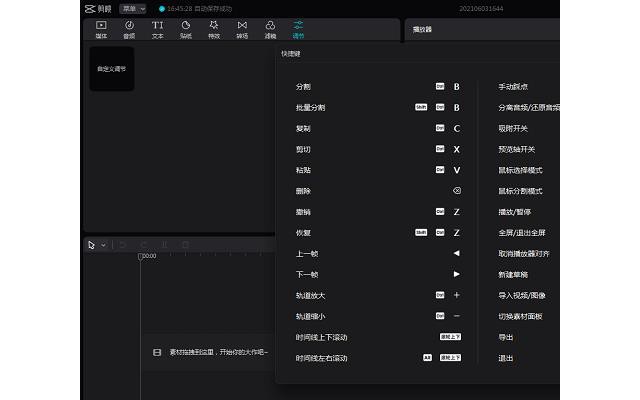Select the 自定义调节 custom adjustment thumbnail
The image size is (640, 400).
(x=112, y=69)
